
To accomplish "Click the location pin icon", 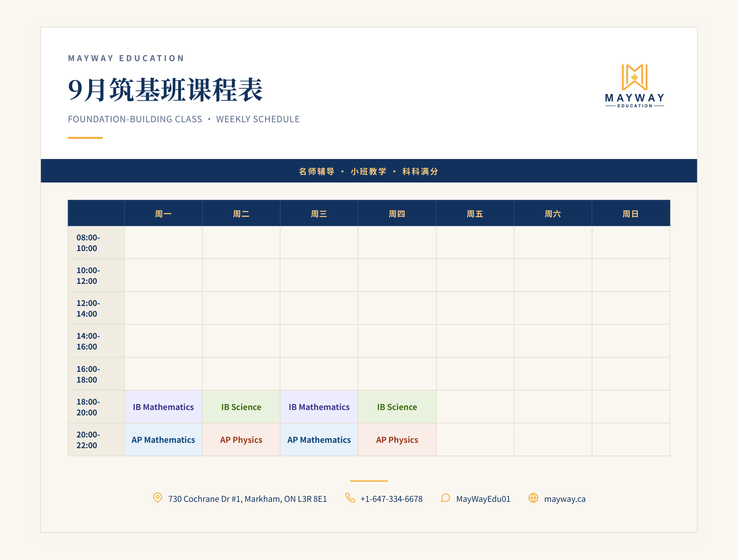I will click(157, 498).
